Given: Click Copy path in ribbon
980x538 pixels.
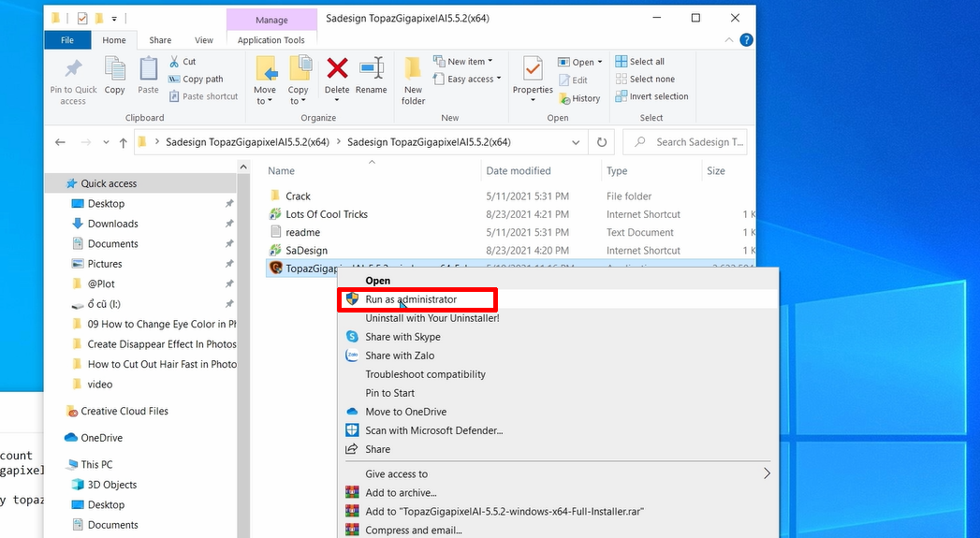Looking at the screenshot, I should pyautogui.click(x=196, y=79).
